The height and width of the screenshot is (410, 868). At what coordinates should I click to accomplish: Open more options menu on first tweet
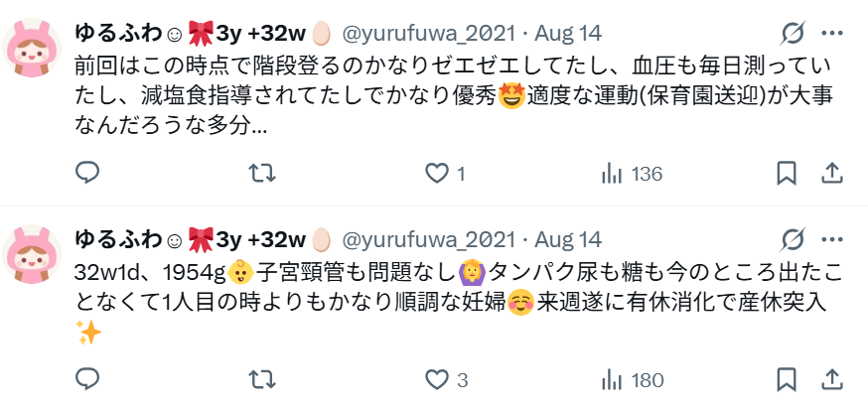(831, 34)
